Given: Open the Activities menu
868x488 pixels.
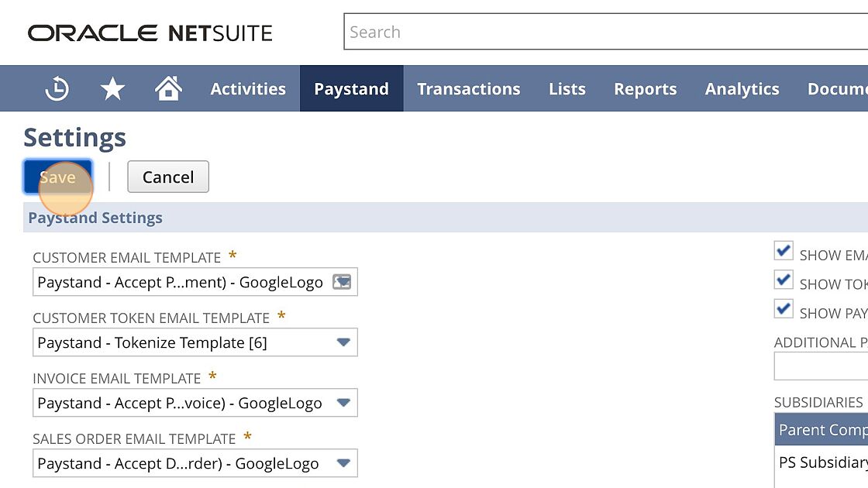Looking at the screenshot, I should click(248, 88).
